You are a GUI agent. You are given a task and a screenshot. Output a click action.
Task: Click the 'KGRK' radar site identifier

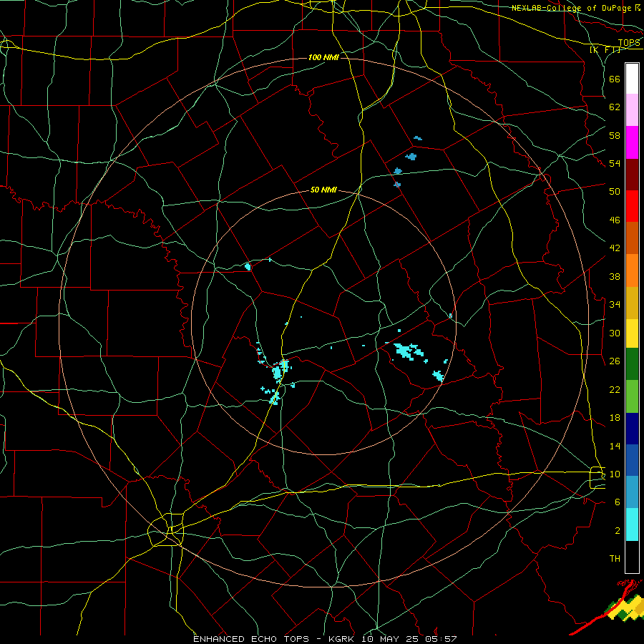pos(341,639)
